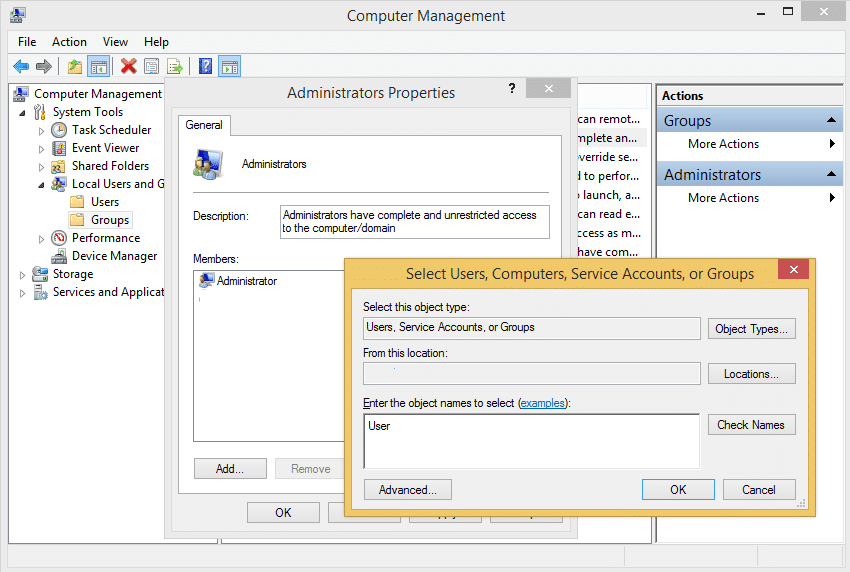Expand the Storage node
Viewport: 850px width, 572px height.
click(x=22, y=274)
